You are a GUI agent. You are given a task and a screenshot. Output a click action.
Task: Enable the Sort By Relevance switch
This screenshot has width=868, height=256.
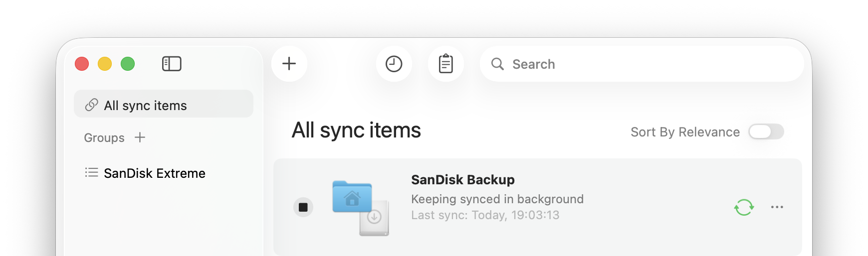[x=766, y=132]
